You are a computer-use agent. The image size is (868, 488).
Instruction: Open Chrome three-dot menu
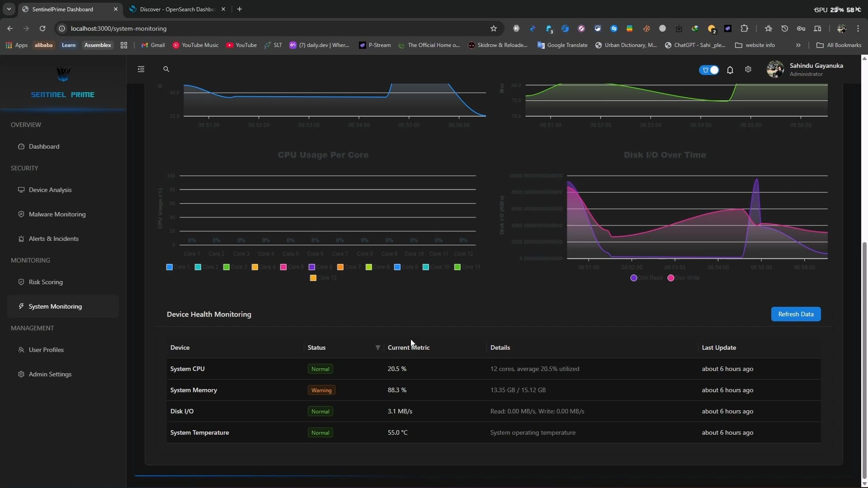858,28
